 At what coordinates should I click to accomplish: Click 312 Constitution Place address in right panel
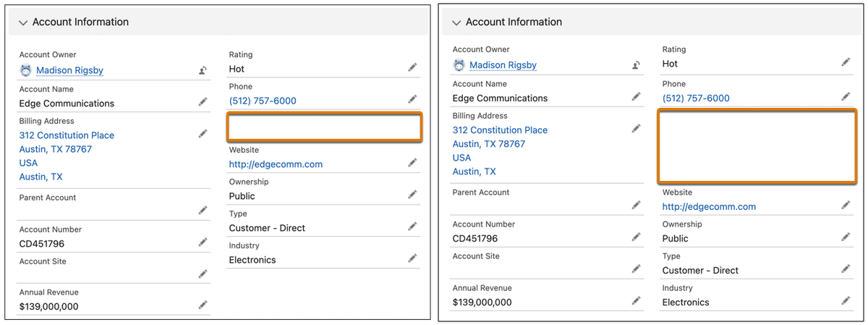(x=500, y=130)
